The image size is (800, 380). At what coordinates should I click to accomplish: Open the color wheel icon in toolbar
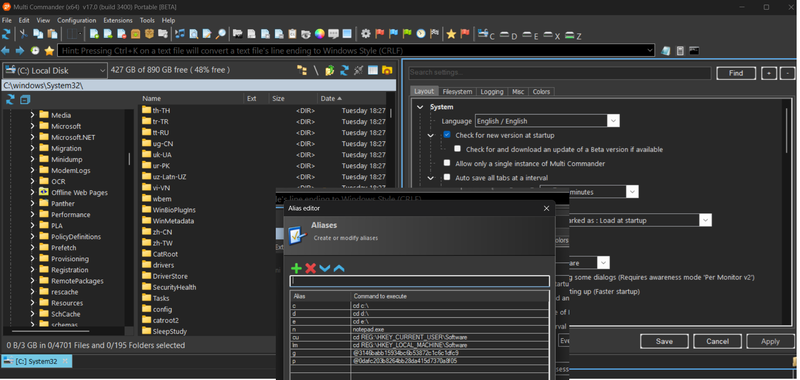pos(319,34)
